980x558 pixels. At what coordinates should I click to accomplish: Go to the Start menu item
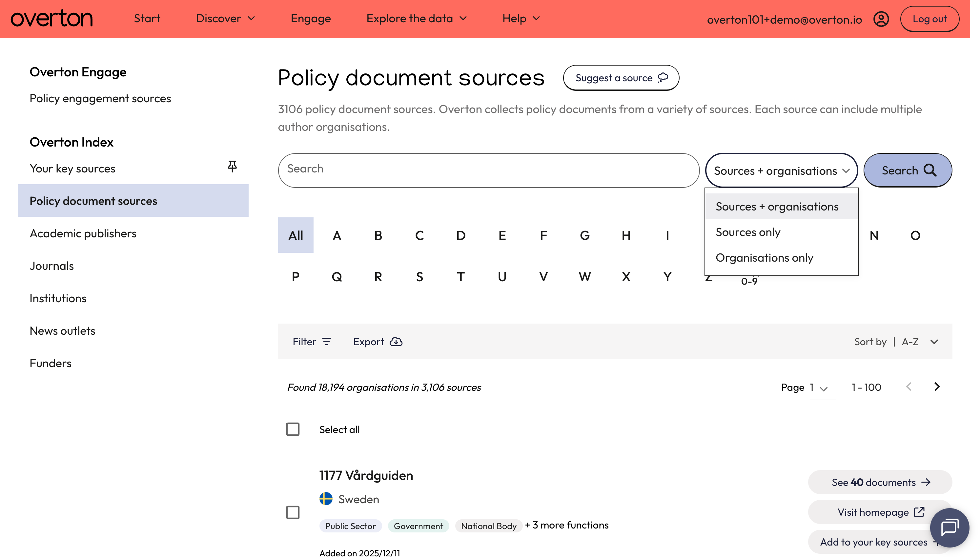[147, 18]
